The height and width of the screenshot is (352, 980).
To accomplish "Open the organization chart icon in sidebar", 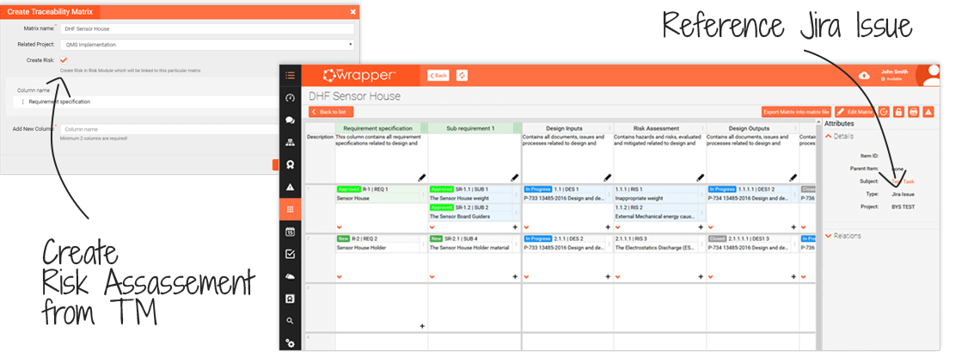I will 290,143.
